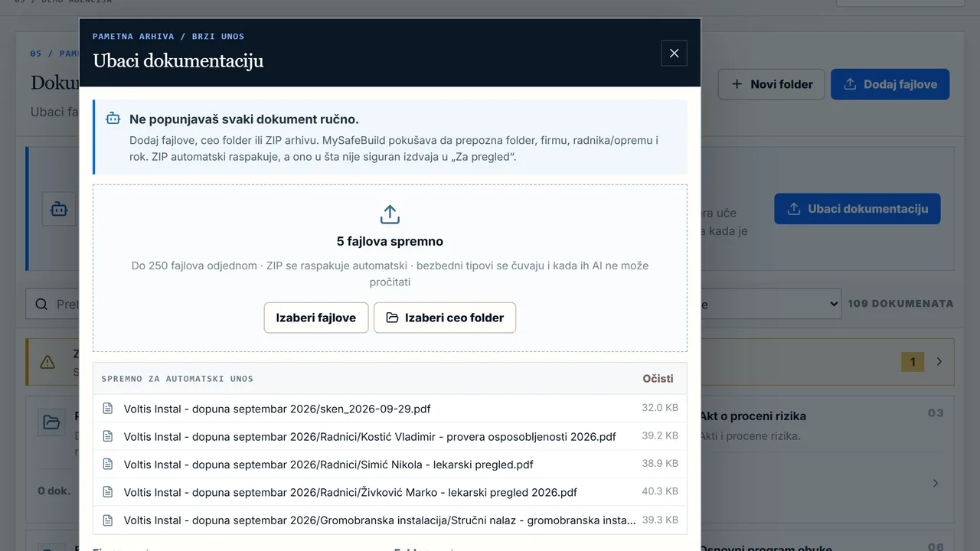Select the Kostić Vladimir provera osposobljenosti file name

pos(370,436)
